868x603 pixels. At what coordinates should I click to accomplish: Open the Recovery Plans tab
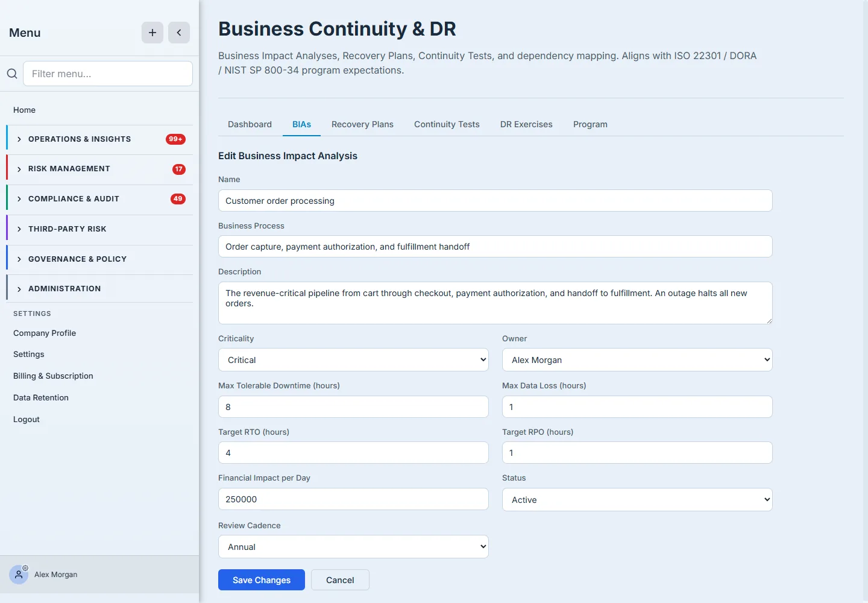point(362,124)
